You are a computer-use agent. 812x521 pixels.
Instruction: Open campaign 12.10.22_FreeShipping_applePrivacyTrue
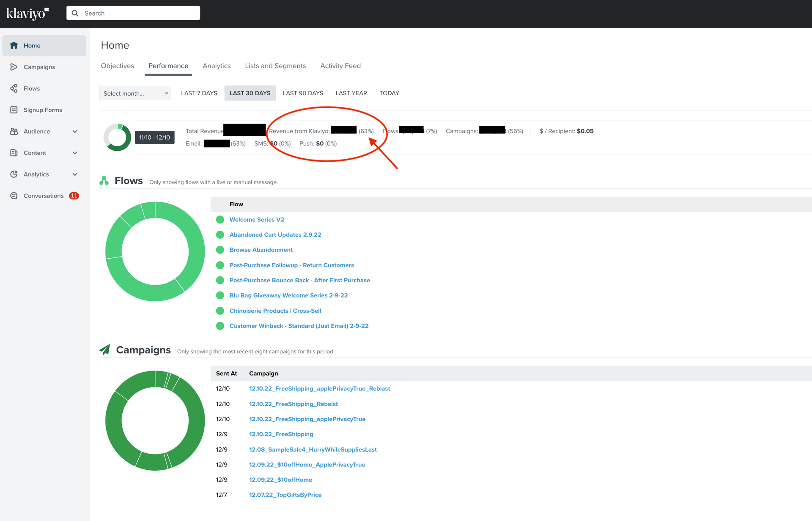pyautogui.click(x=307, y=419)
